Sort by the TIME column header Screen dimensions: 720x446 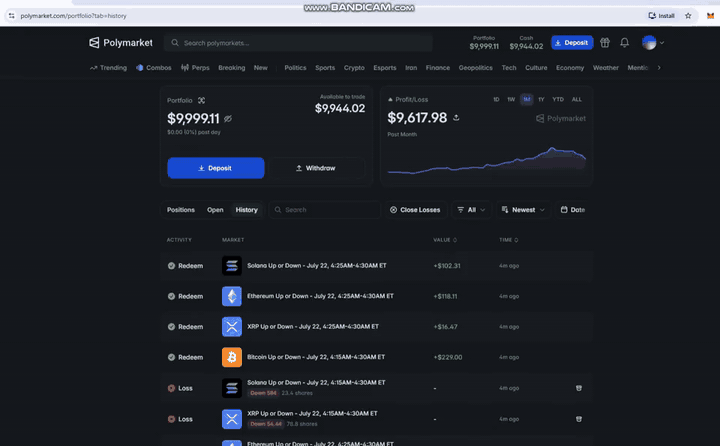pyautogui.click(x=509, y=240)
